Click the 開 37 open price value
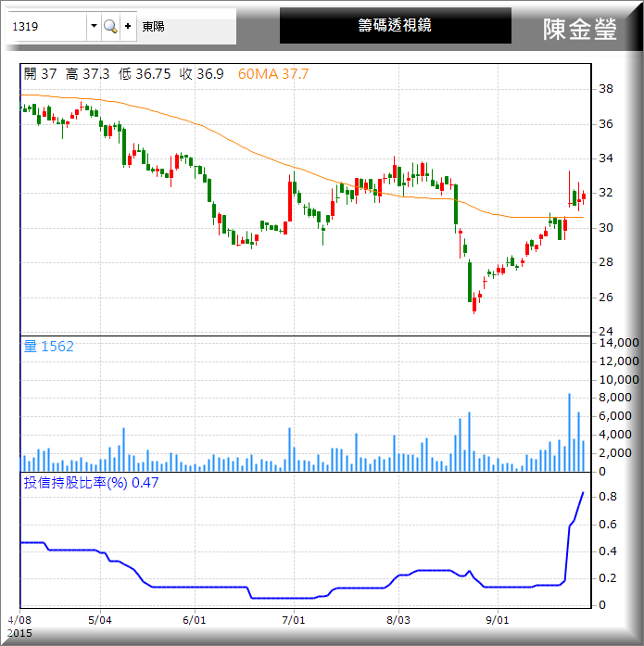Viewport: 644px width, 646px height. pos(40,74)
